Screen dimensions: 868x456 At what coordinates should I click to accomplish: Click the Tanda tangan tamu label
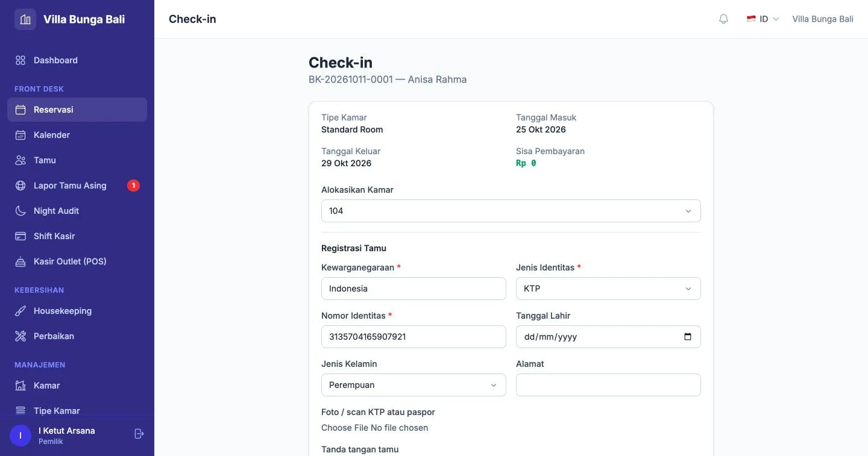pos(360,449)
